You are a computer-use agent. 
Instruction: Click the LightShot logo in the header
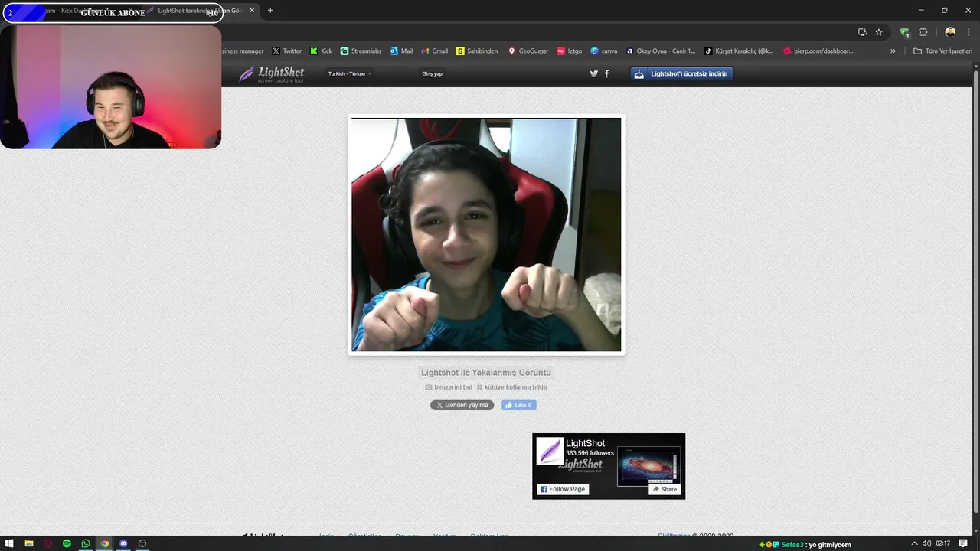click(272, 73)
